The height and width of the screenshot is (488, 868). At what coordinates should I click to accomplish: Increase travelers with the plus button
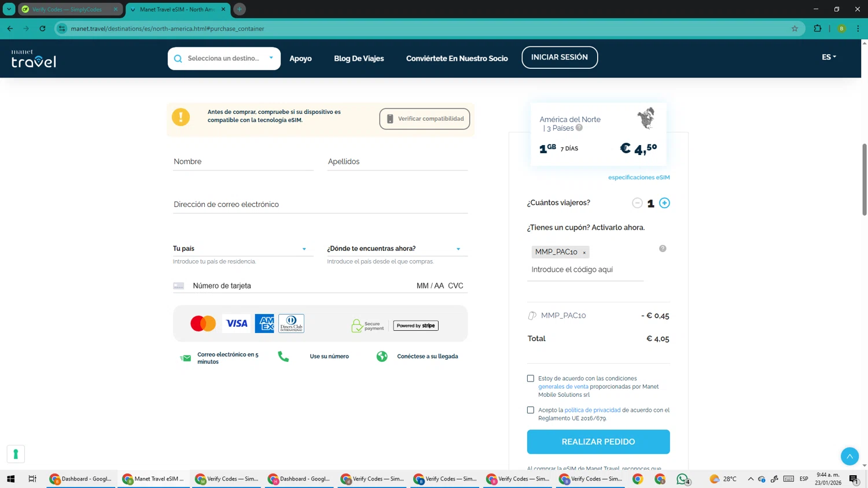tap(664, 203)
